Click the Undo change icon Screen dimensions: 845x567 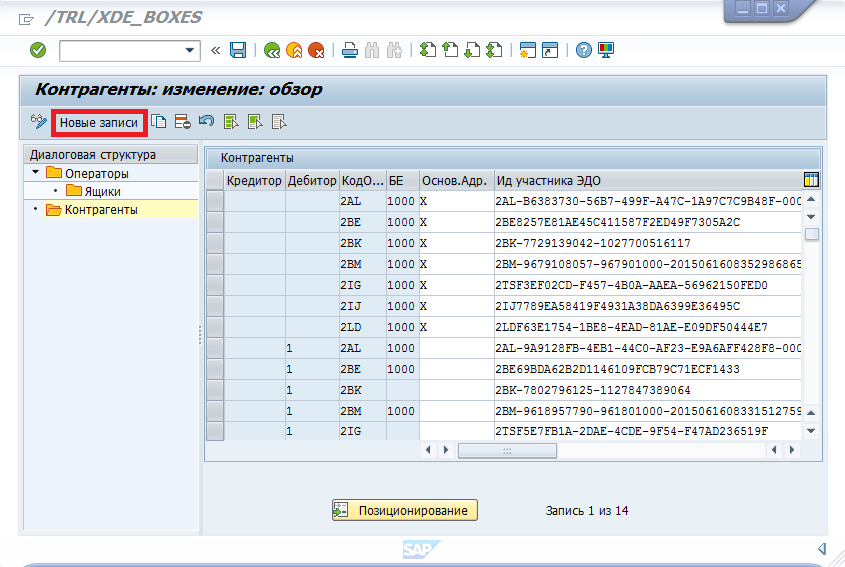point(206,122)
